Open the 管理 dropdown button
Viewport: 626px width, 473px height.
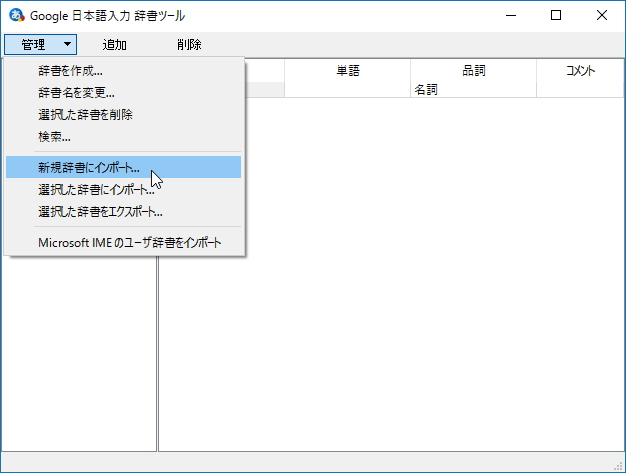click(40, 44)
